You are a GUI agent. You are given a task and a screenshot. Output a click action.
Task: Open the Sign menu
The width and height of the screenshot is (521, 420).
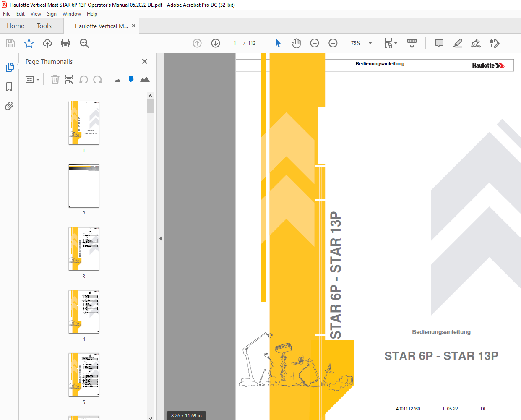(x=52, y=14)
